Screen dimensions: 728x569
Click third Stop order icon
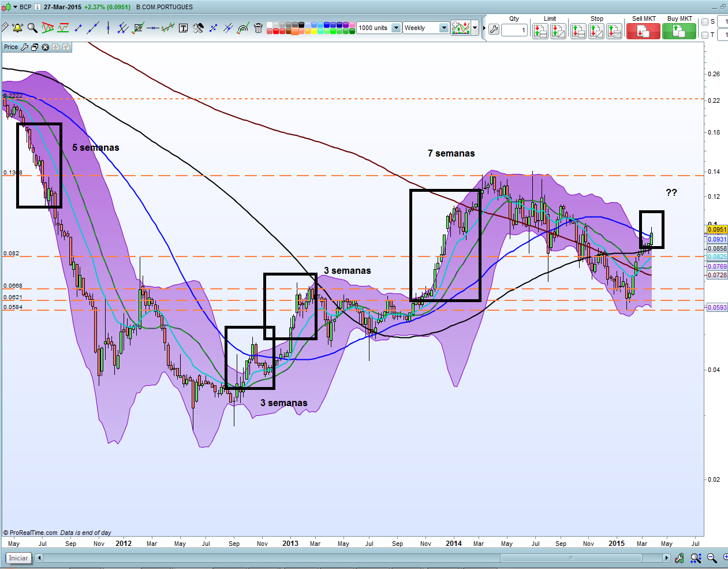[614, 31]
